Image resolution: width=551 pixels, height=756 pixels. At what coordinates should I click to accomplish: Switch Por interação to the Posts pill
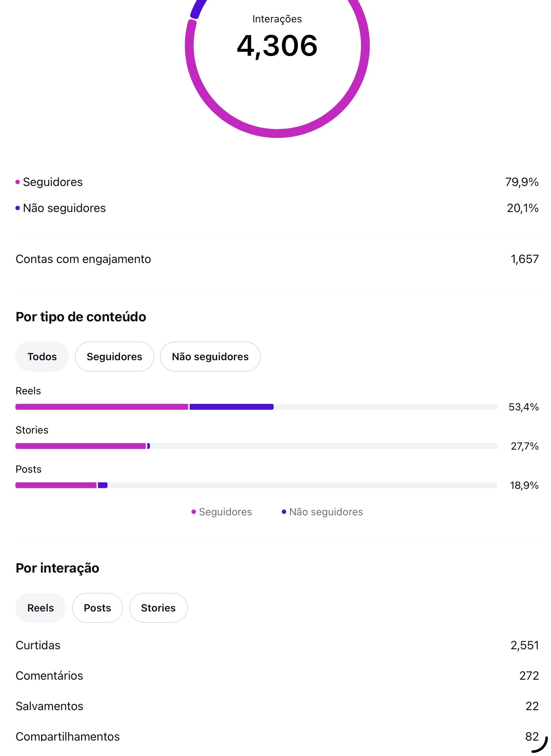point(97,608)
